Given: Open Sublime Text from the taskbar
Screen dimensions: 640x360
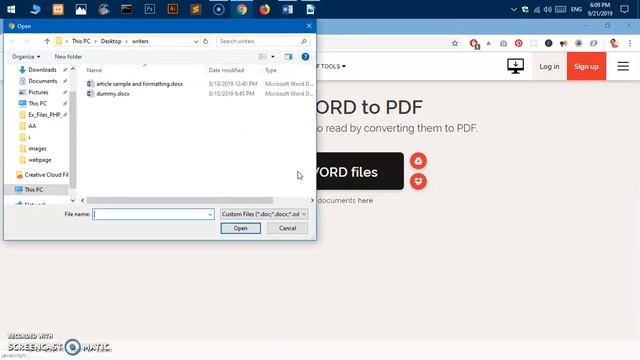Looking at the screenshot, I should (x=196, y=9).
